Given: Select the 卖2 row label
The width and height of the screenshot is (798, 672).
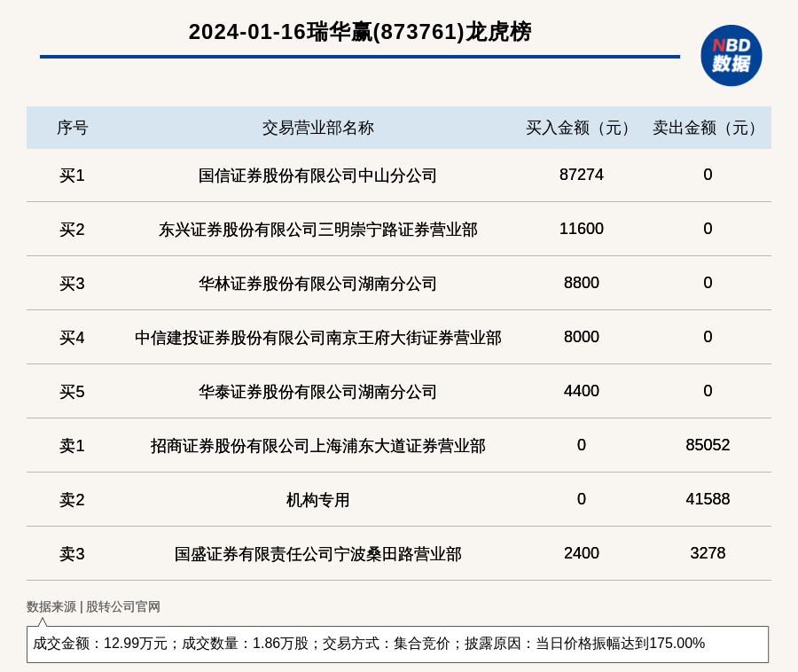Looking at the screenshot, I should click(73, 500).
